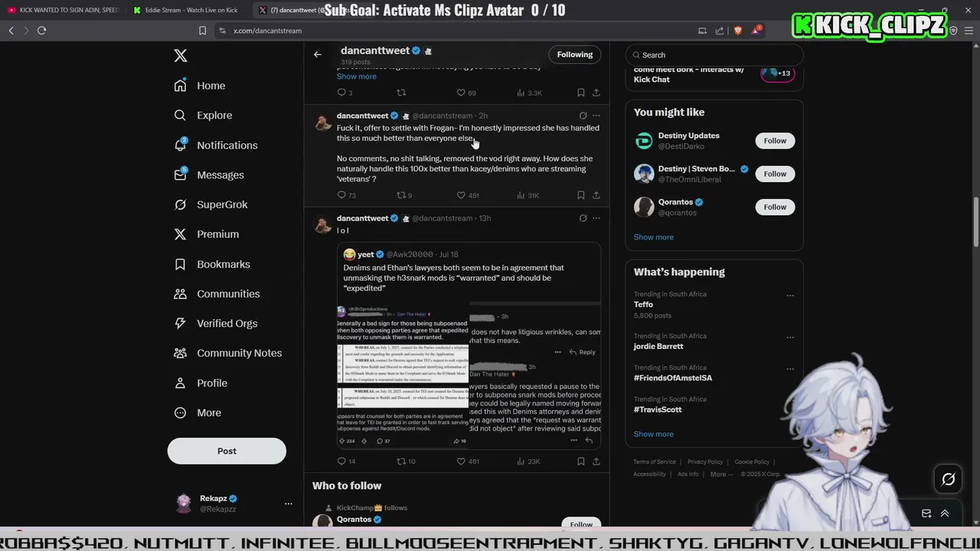Open the floating Grok button
Image resolution: width=980 pixels, height=551 pixels.
pyautogui.click(x=949, y=479)
